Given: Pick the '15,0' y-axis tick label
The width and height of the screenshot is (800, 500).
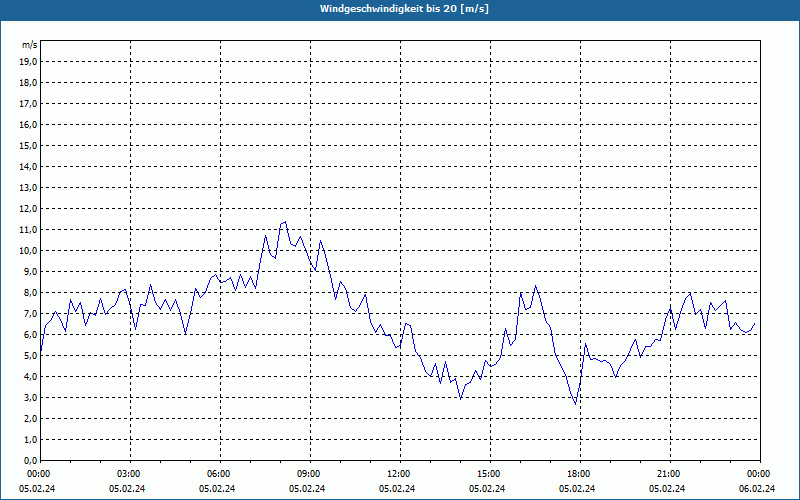Looking at the screenshot, I should coord(28,145).
